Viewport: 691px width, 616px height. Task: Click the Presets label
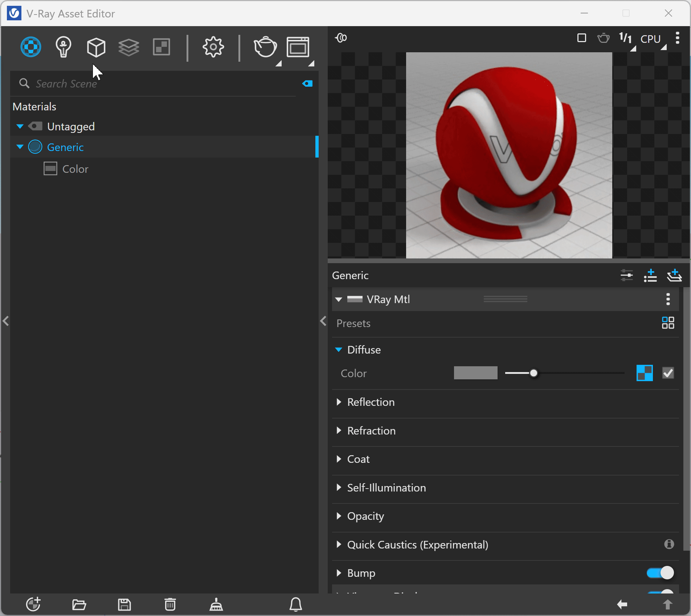coord(353,323)
